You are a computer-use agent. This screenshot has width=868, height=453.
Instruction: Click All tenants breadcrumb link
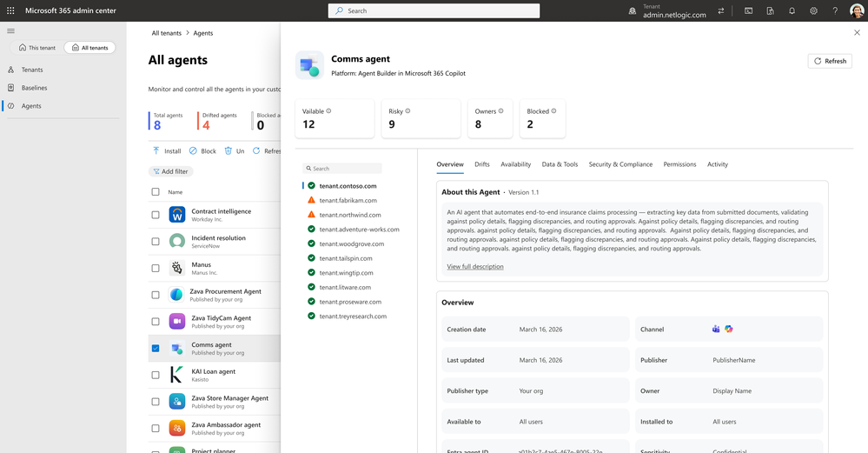(x=167, y=33)
